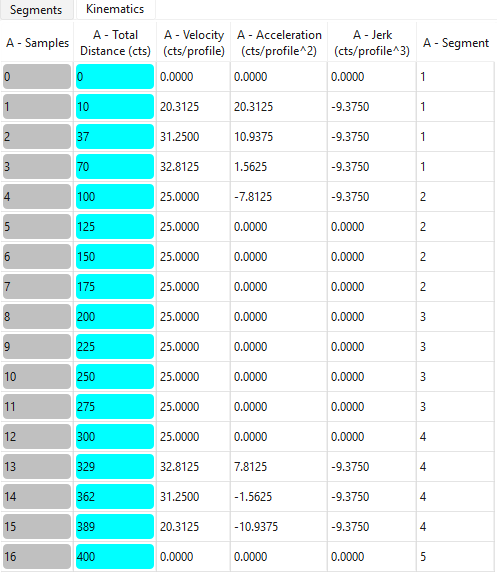Image resolution: width=497 pixels, height=573 pixels.
Task: Select the cyan distance cell showing 100
Action: click(115, 197)
